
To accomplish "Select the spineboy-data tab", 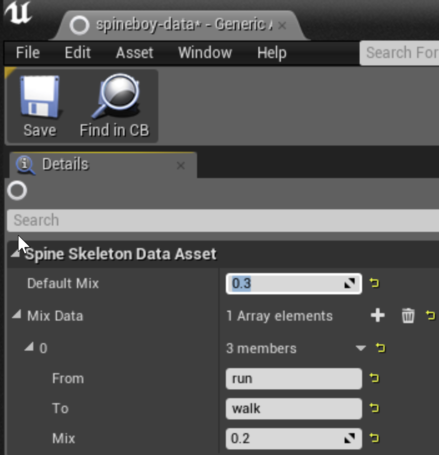I will click(177, 25).
